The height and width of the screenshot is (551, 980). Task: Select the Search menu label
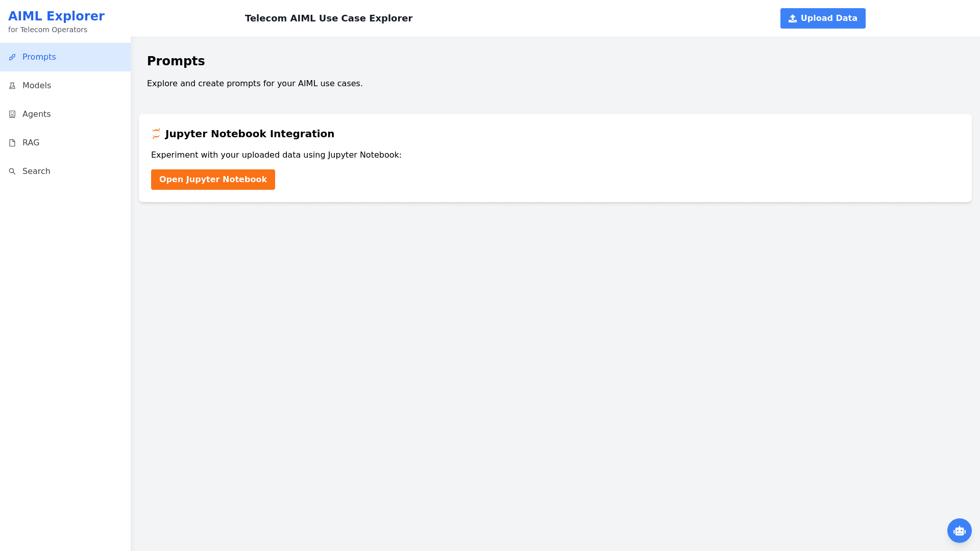click(36, 171)
